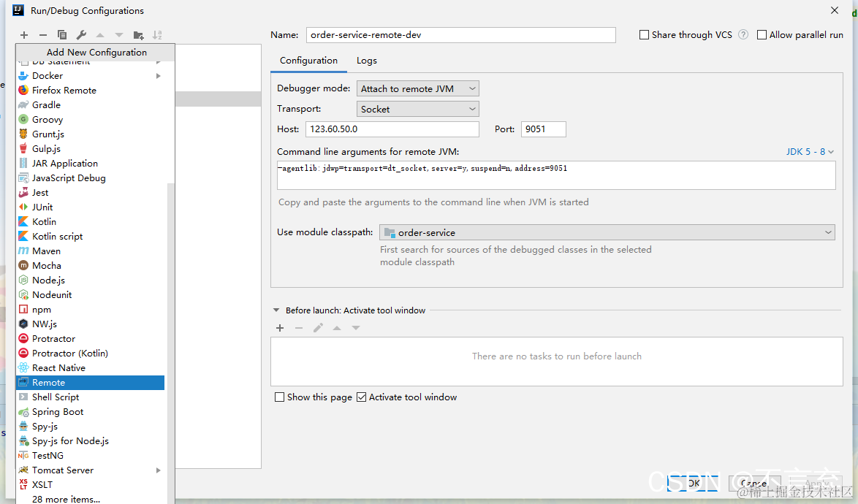This screenshot has width=858, height=504.
Task: Click the Sort Configurations icon
Action: coord(157,35)
